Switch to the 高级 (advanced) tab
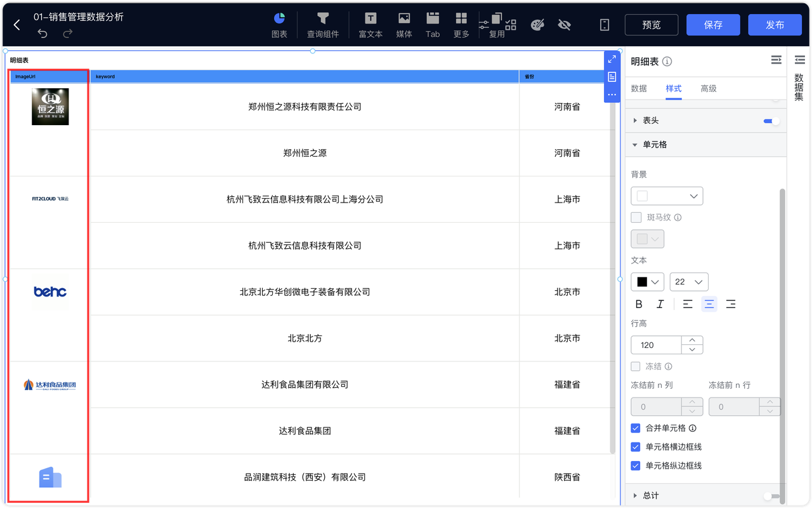Screen dimensions: 812x508 pyautogui.click(x=709, y=88)
